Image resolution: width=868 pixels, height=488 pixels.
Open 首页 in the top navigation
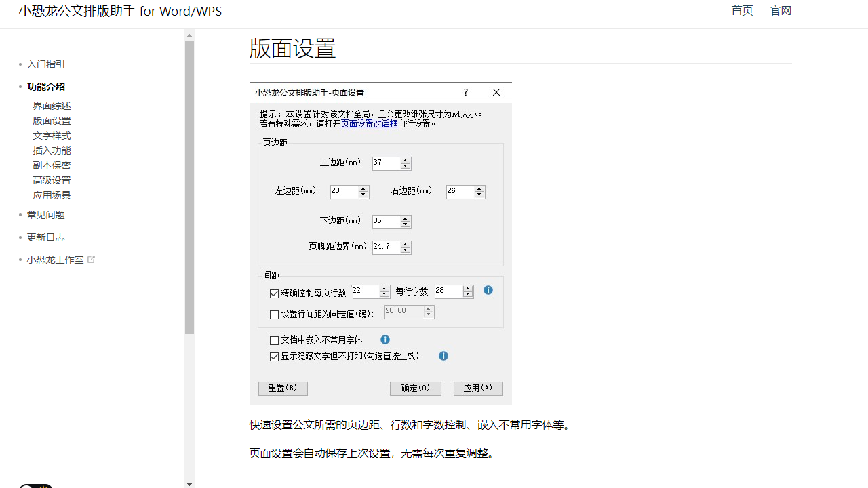(x=741, y=10)
